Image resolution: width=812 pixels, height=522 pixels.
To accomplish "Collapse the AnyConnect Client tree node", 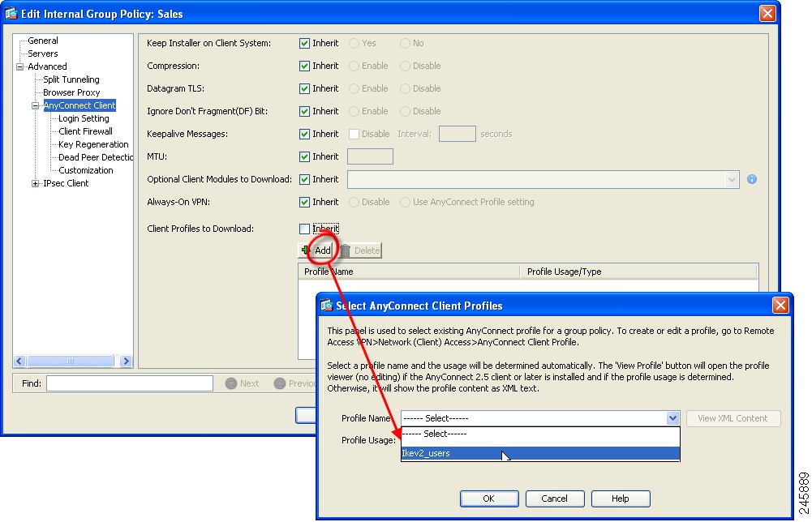I will 35,105.
